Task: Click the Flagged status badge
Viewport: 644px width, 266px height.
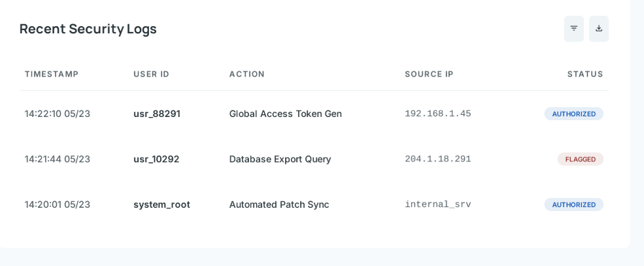Action: pos(580,159)
